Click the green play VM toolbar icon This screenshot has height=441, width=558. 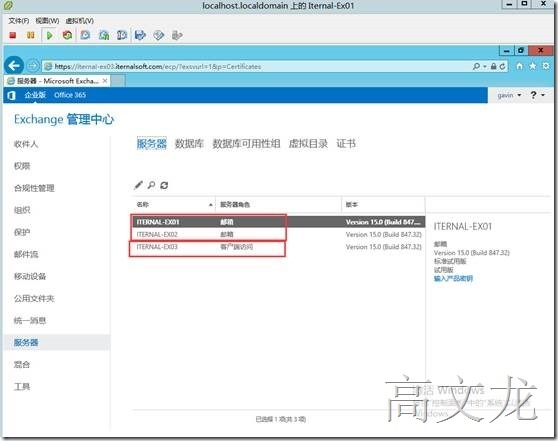click(49, 35)
